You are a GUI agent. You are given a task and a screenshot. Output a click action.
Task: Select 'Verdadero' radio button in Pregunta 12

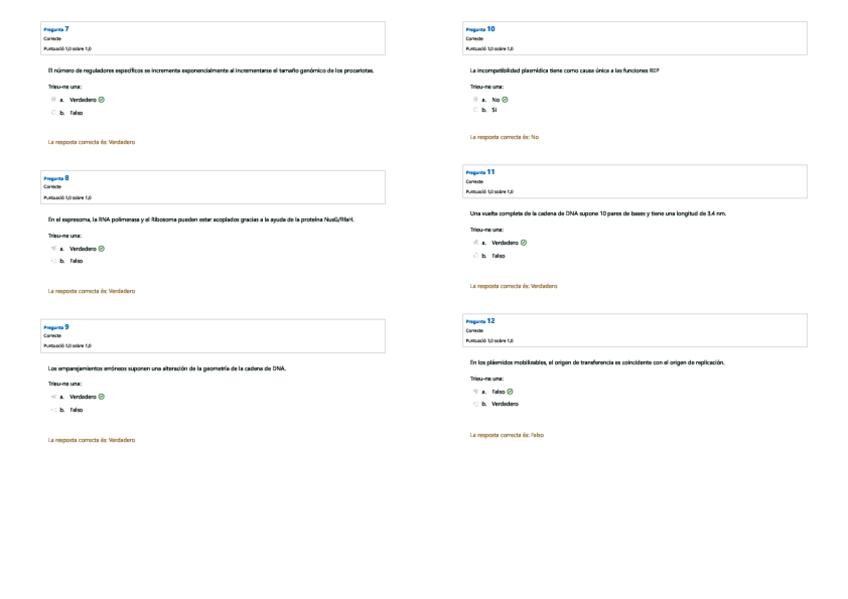tap(475, 404)
